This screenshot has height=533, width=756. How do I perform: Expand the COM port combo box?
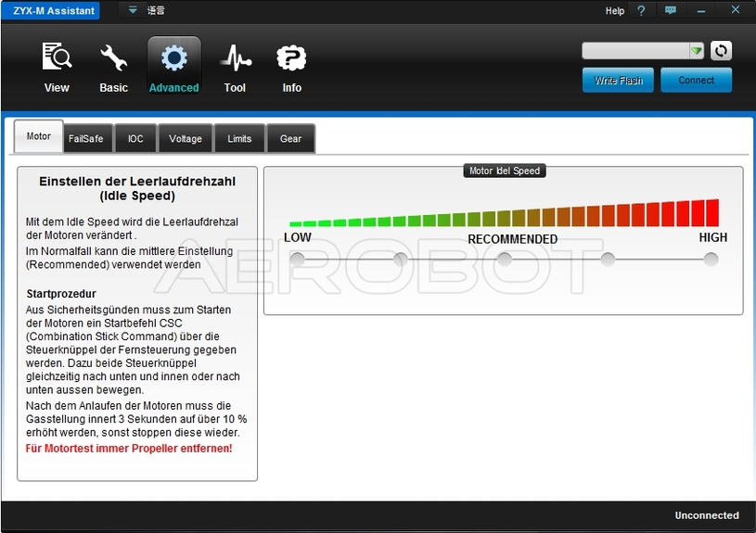click(696, 51)
